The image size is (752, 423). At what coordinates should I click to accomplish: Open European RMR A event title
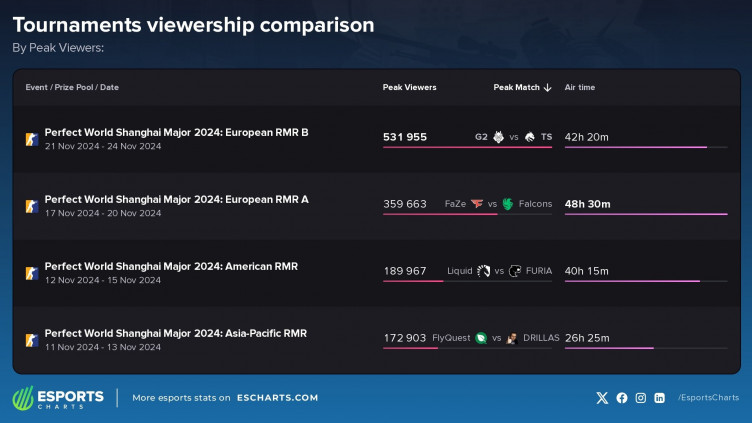pos(176,200)
